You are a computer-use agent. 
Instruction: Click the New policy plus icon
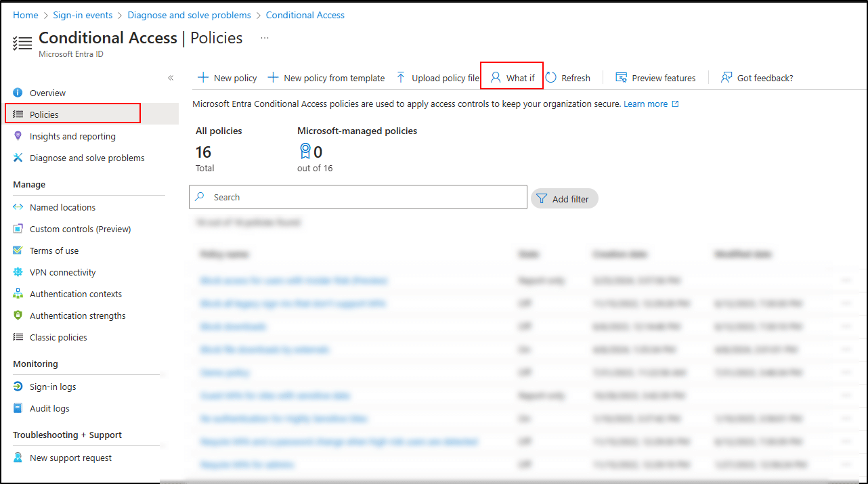[x=202, y=78]
